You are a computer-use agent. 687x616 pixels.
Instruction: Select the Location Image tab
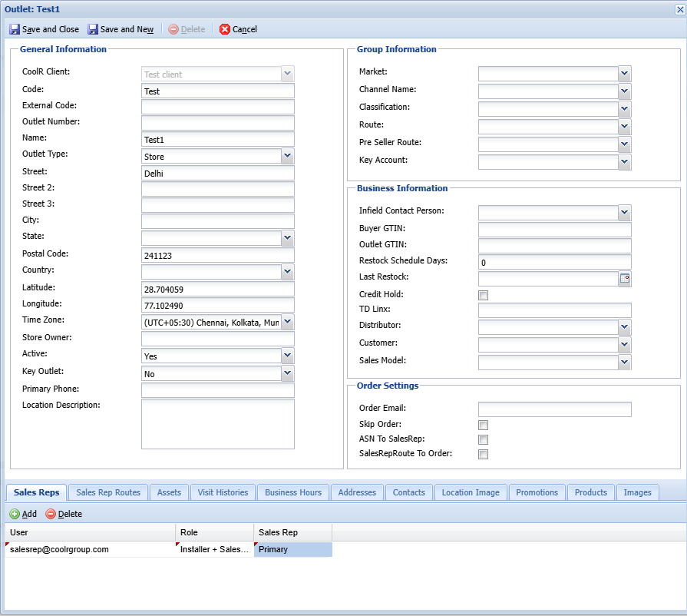470,492
